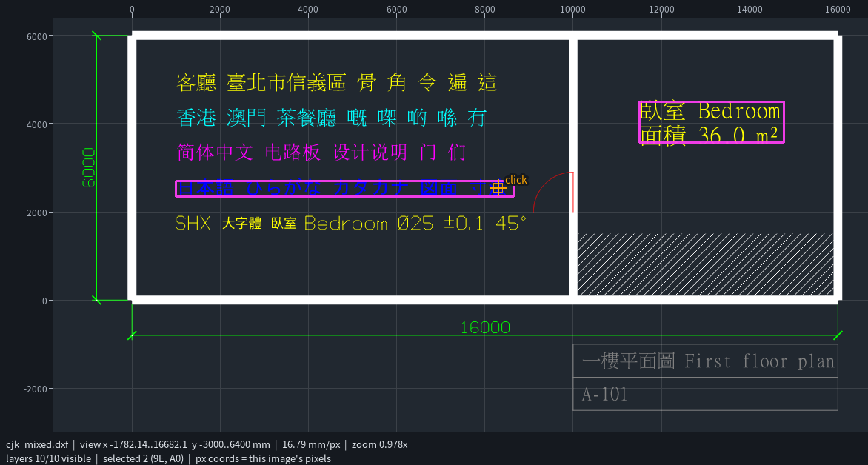868x465 pixels.
Task: Pick the blue 日本語 ひらがな カタカナ text
Action: [x=345, y=189]
